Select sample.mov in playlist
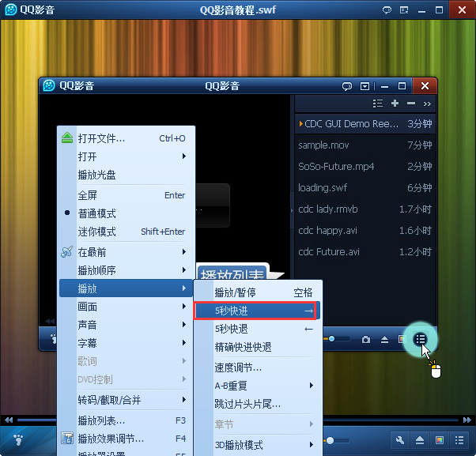The image size is (476, 456). (365, 145)
